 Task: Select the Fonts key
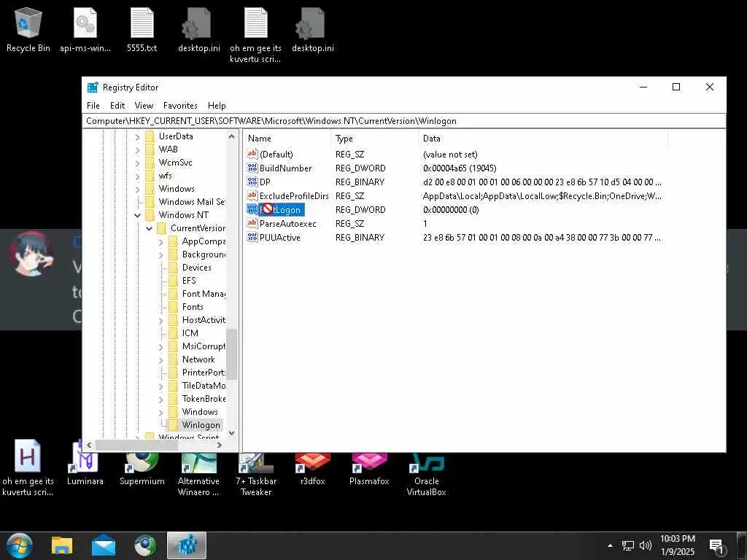193,307
